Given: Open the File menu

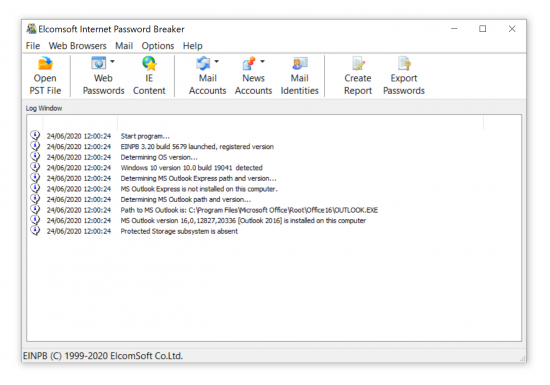Looking at the screenshot, I should [x=33, y=46].
